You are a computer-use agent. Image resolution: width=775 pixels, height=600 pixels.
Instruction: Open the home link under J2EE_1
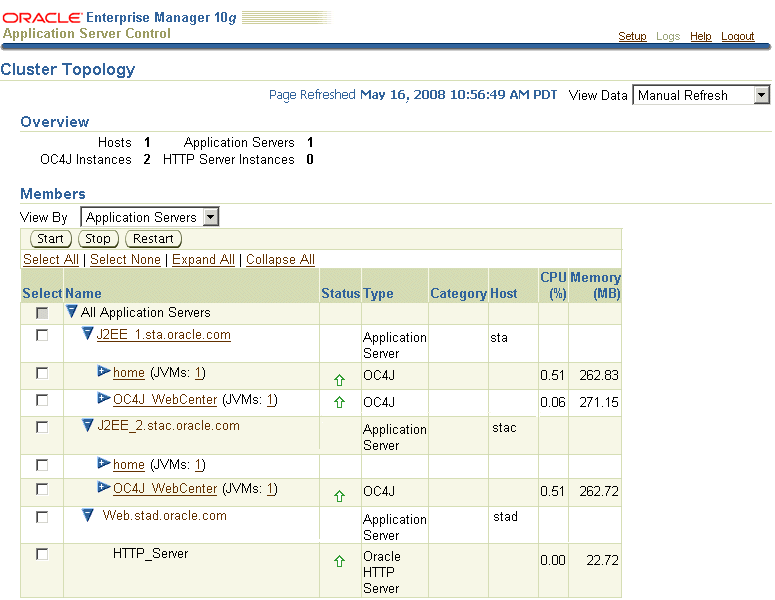pos(129,373)
